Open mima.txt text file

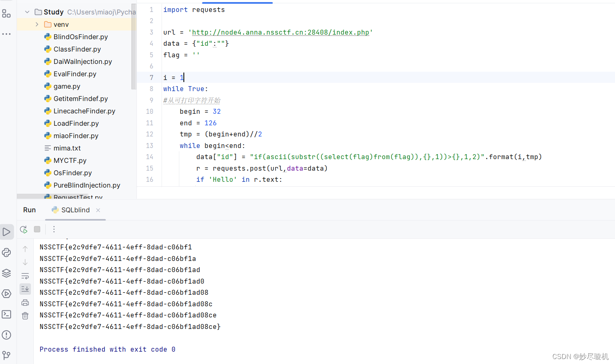click(67, 148)
